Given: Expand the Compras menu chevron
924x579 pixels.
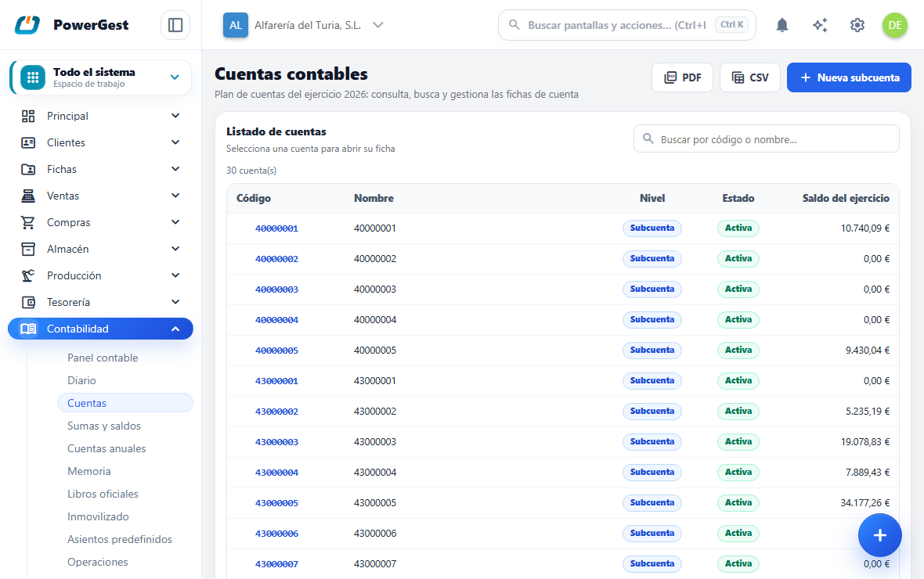Looking at the screenshot, I should pyautogui.click(x=175, y=222).
